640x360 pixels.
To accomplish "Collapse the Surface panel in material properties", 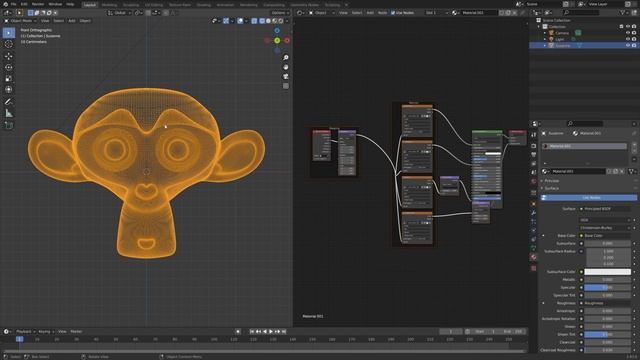I will click(551, 189).
